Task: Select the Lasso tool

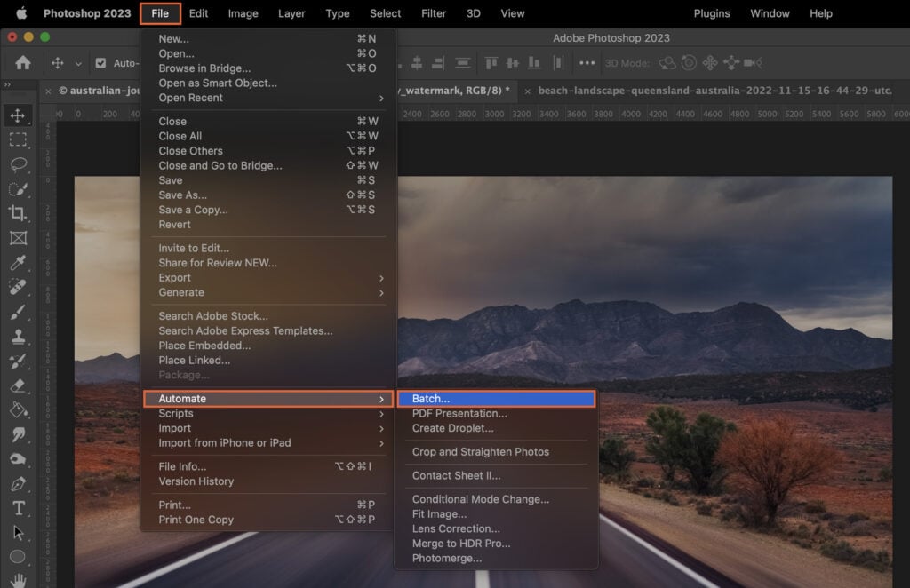Action: pos(20,163)
